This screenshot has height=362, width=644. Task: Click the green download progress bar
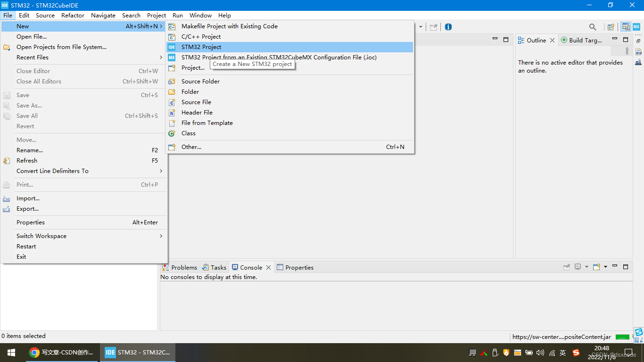[622, 336]
